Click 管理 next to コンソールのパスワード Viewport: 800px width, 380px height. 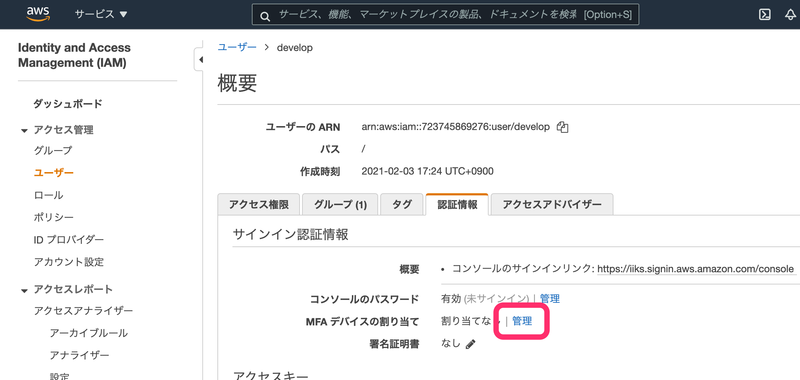pyautogui.click(x=549, y=299)
